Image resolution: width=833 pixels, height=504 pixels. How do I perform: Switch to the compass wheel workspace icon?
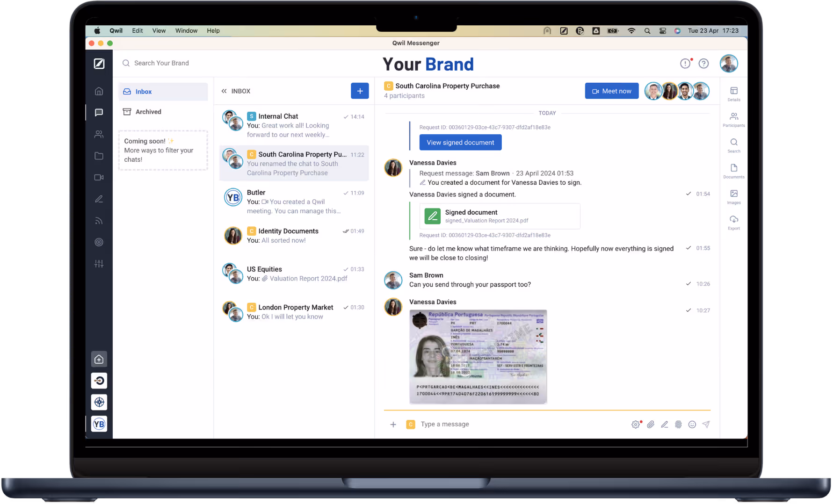[99, 402]
